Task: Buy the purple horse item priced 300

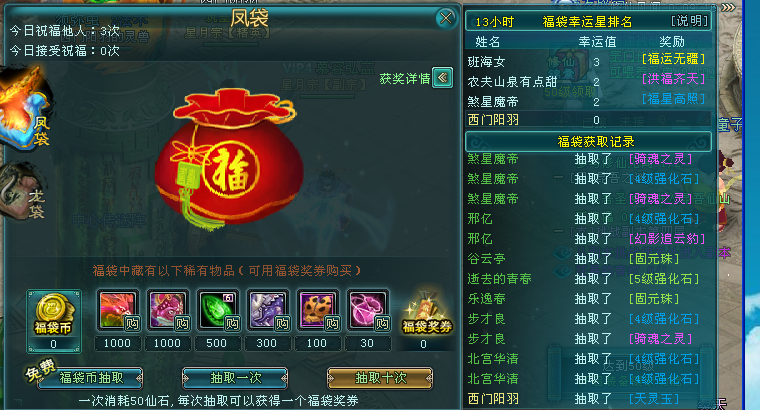Action: point(268,311)
